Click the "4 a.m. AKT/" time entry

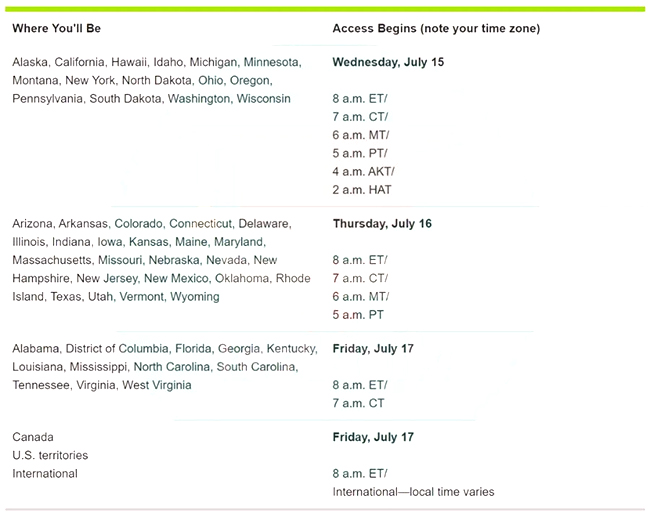pyautogui.click(x=364, y=171)
